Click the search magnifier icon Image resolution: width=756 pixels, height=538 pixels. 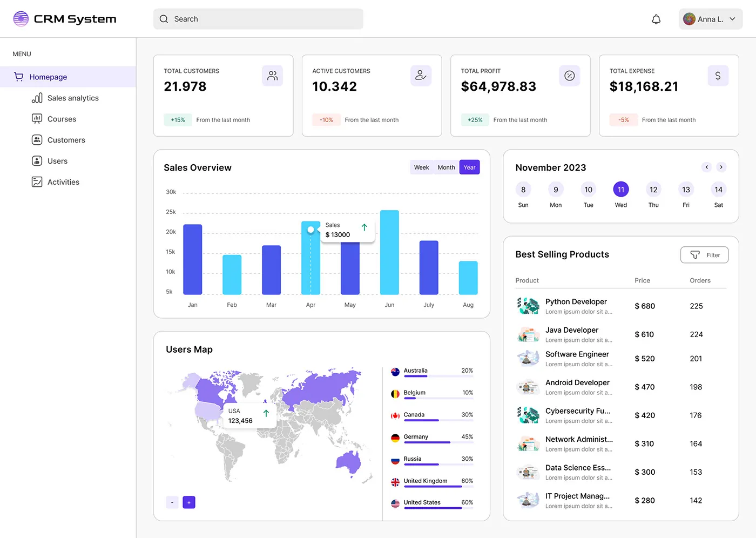tap(164, 18)
